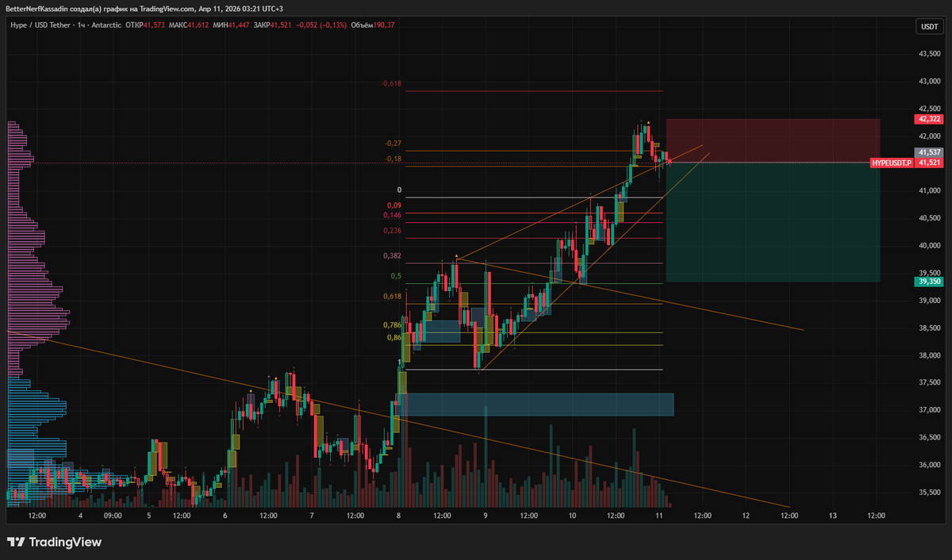Click the gray 41,537 price label
Image resolution: width=952 pixels, height=560 pixels.
tap(928, 152)
